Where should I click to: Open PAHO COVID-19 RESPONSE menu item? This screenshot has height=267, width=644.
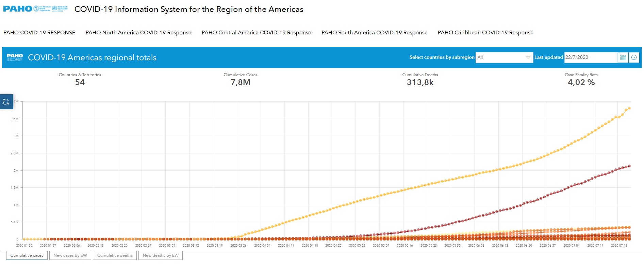tap(39, 33)
